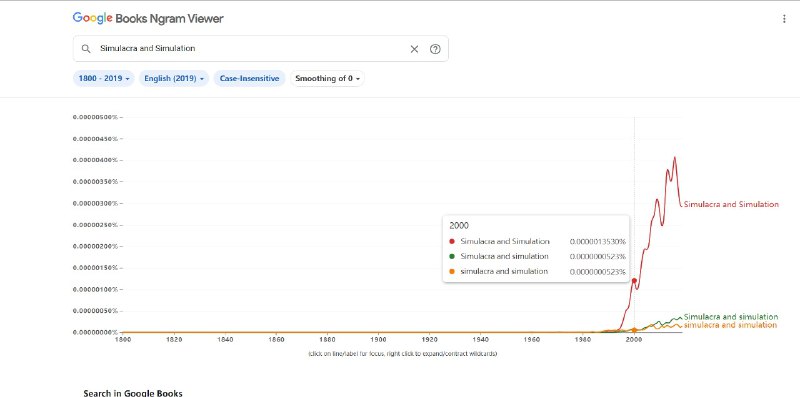Click the Books Ngram Viewer title
Screen dimensions: 800x397
point(169,19)
